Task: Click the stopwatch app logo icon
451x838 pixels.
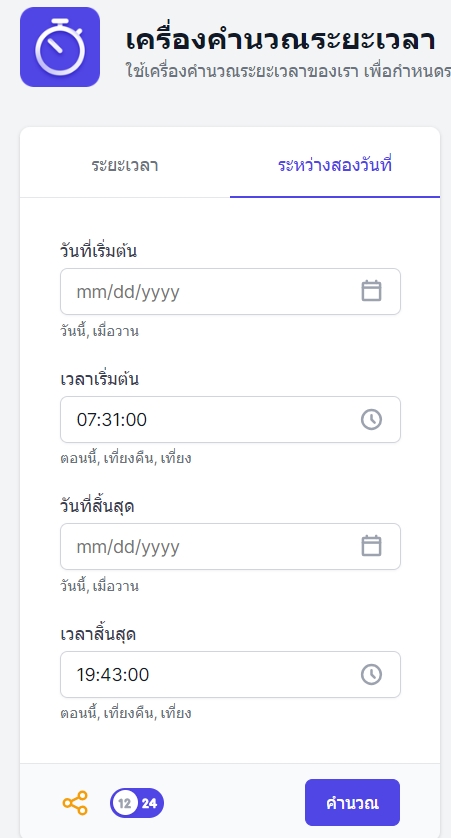Action: pyautogui.click(x=60, y=47)
